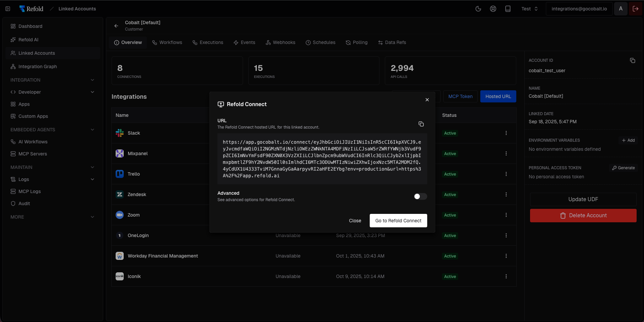
Task: Toggle the sidebar collapse icon
Action: pos(8,9)
